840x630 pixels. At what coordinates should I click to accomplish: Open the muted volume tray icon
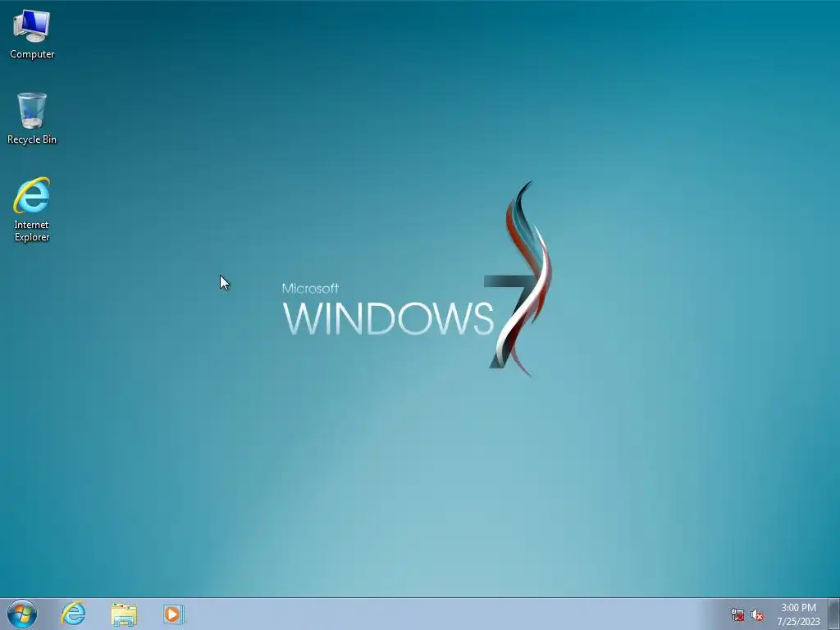click(757, 614)
